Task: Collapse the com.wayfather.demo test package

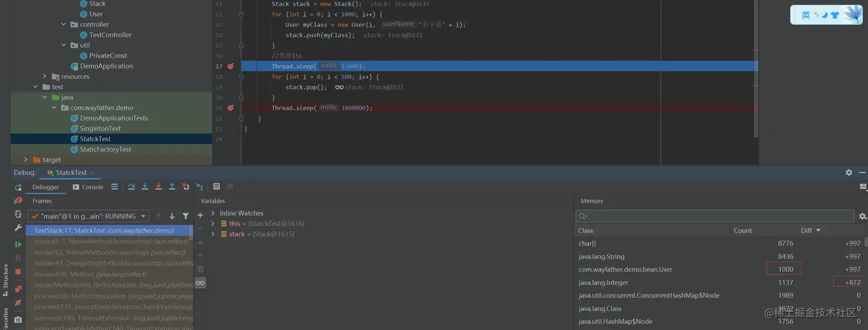Action: pos(54,107)
